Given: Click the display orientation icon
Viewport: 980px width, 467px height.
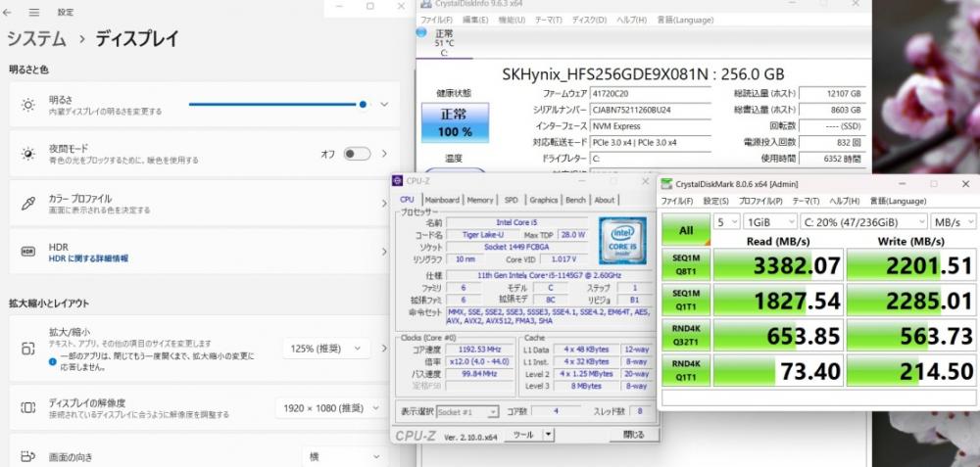Looking at the screenshot, I should click(x=28, y=456).
